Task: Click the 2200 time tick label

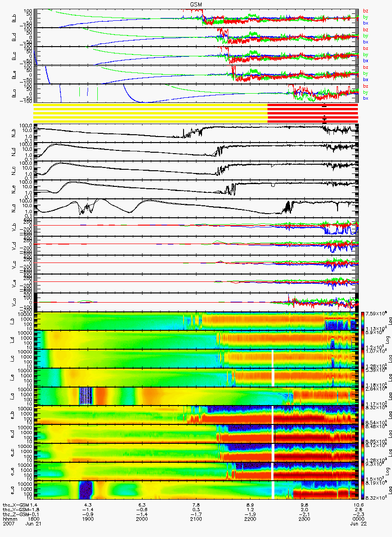Action: coord(250,519)
